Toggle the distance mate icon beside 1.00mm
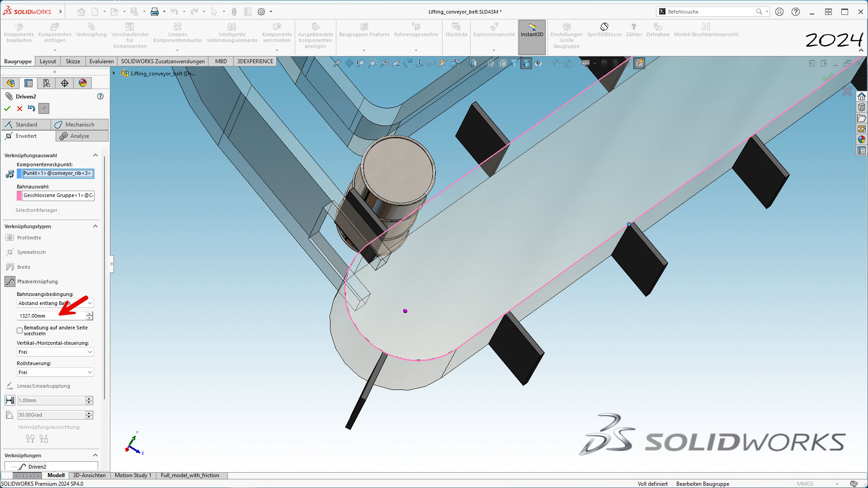Screen dimensions: 868x488 [10, 400]
